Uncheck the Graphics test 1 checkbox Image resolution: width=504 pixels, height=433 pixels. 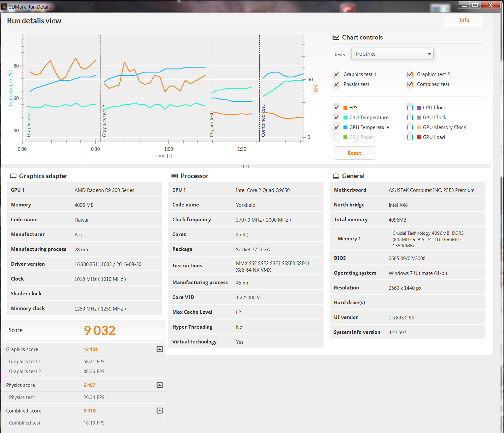pyautogui.click(x=337, y=74)
